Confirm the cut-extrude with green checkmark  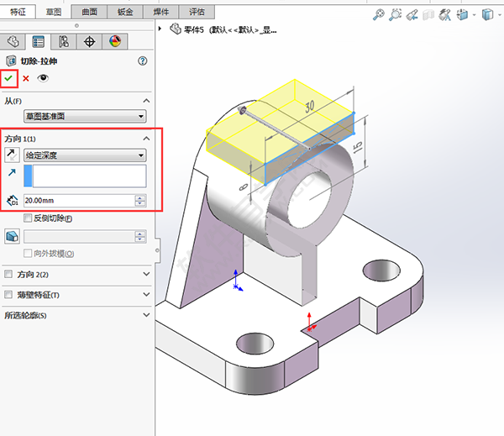pos(9,78)
